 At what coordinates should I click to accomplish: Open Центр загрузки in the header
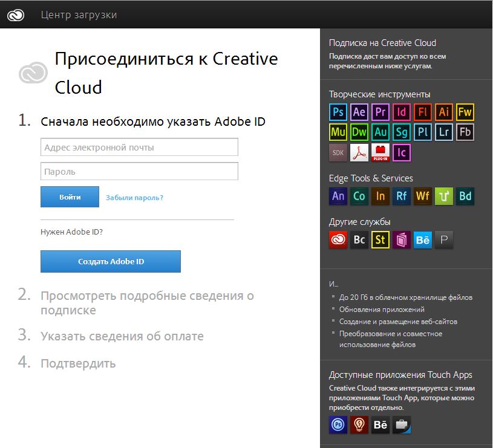pos(79,15)
